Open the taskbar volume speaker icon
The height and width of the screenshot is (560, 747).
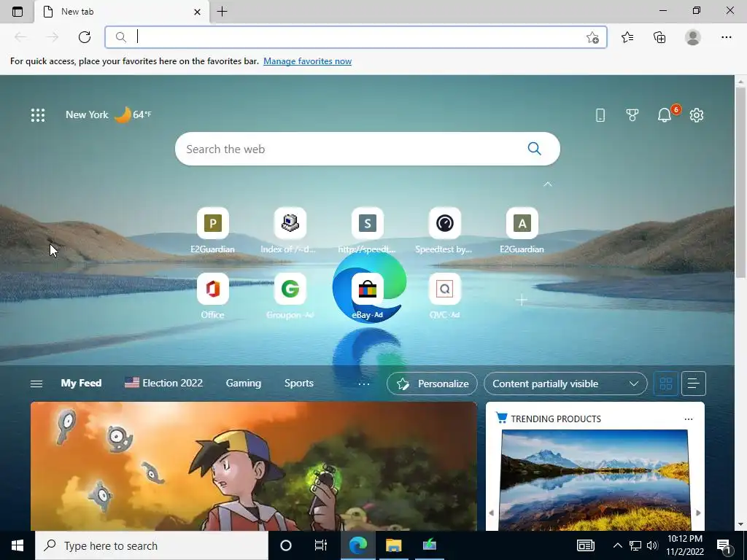653,545
